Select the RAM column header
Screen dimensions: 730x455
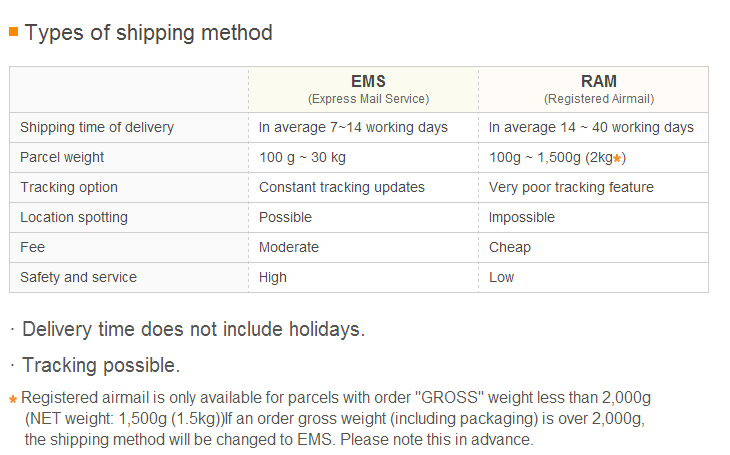point(599,89)
